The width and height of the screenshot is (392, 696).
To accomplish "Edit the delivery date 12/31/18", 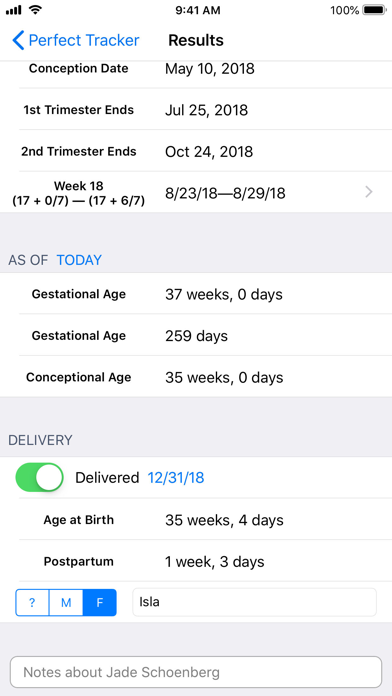I will [x=176, y=478].
